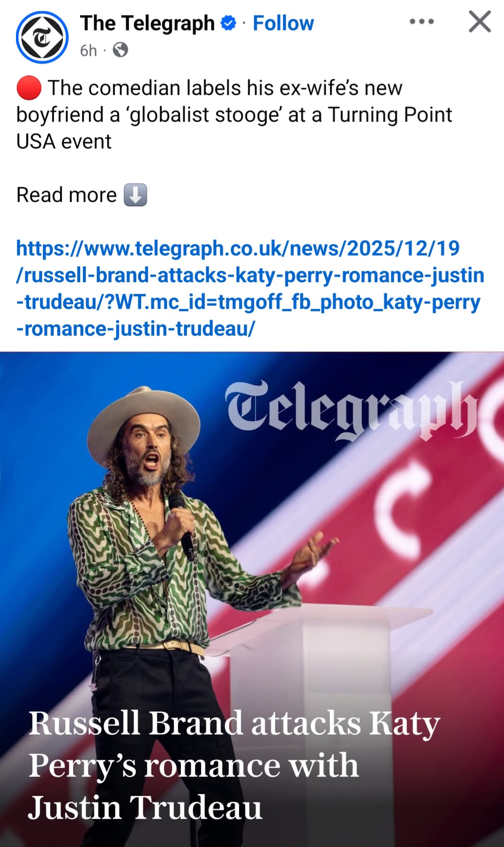Click the down arrow emoji beside Read more
The height and width of the screenshot is (847, 504).
pos(135,195)
